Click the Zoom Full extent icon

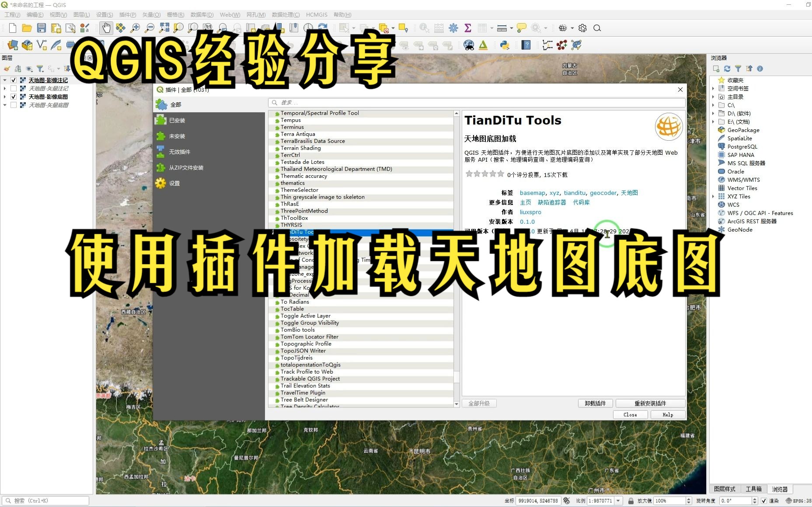coord(164,28)
